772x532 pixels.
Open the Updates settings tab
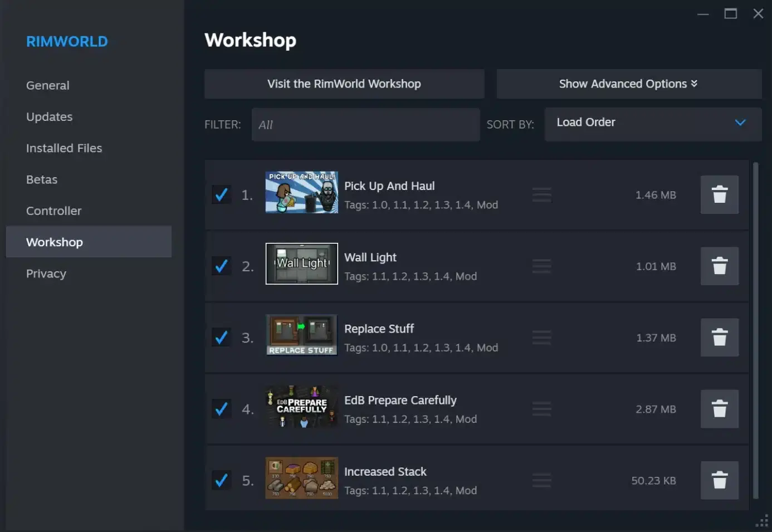pyautogui.click(x=89, y=116)
